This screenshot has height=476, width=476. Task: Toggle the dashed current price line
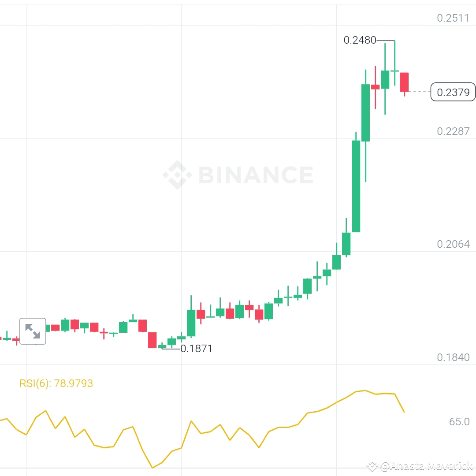coord(419,92)
